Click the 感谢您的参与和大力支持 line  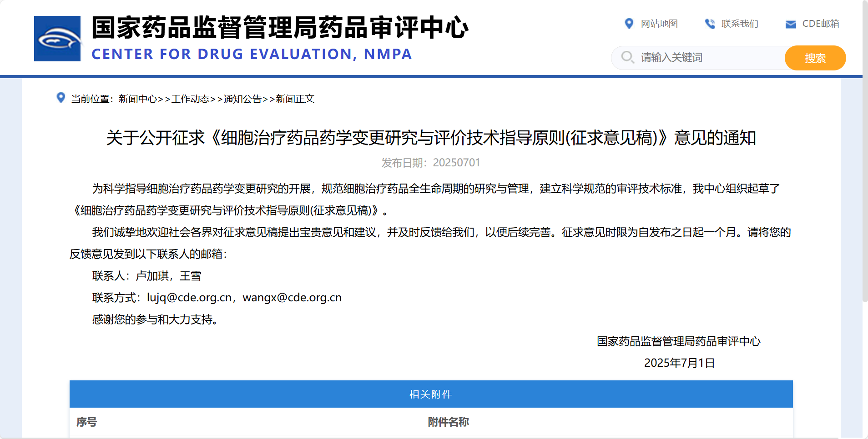tap(155, 319)
